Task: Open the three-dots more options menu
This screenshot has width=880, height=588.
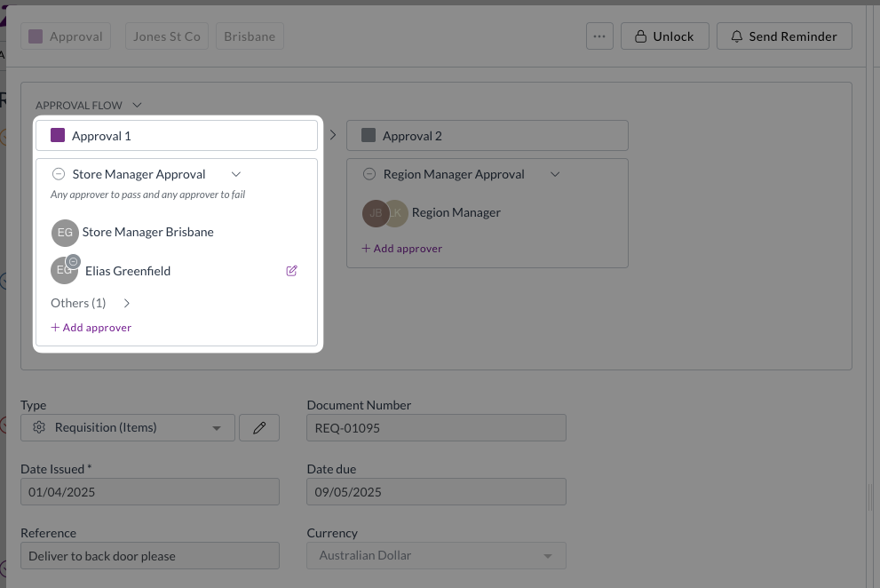Action: pyautogui.click(x=599, y=36)
